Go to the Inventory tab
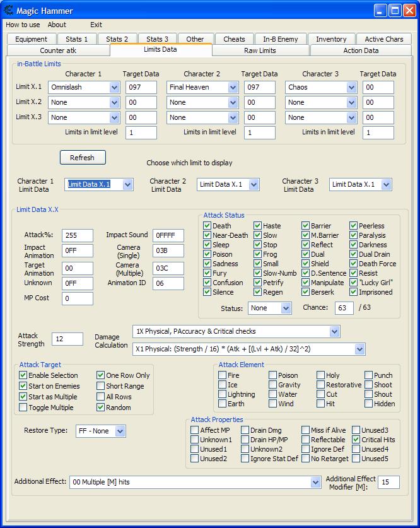The height and width of the screenshot is (528, 420). (331, 39)
